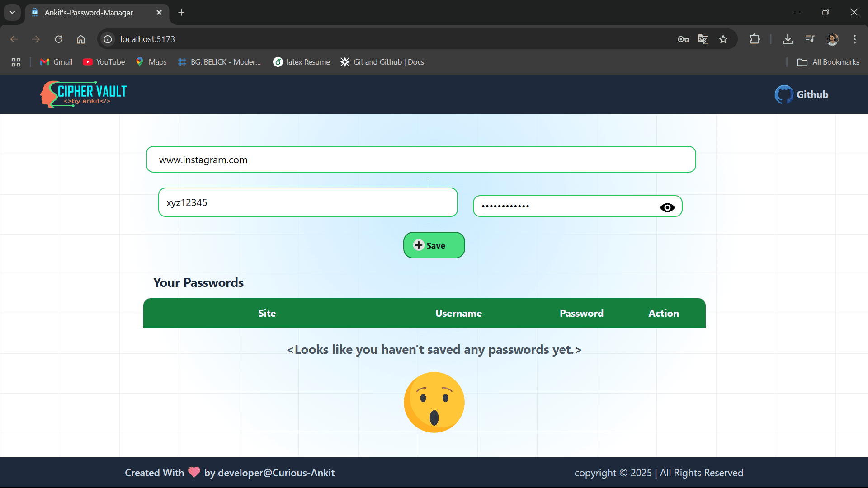Open the YouTube bookmark

pyautogui.click(x=104, y=62)
